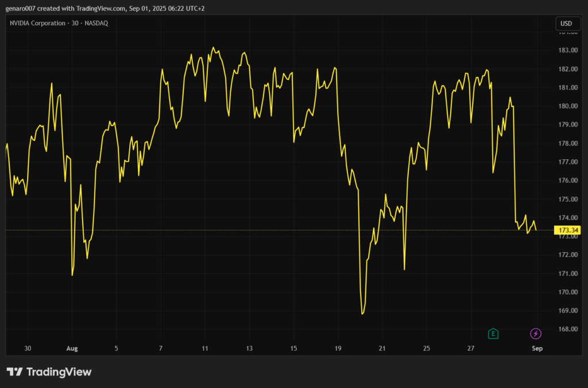
Task: Click the genaro007 TradingView.com attribution text
Action: tap(105, 8)
